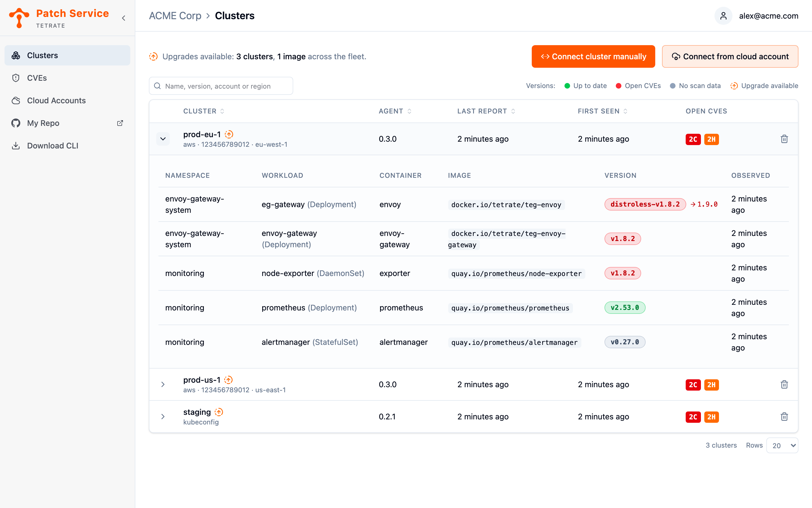Viewport: 812px width, 508px height.
Task: Click the 2H high badge for prod-eu-1
Action: coord(711,139)
